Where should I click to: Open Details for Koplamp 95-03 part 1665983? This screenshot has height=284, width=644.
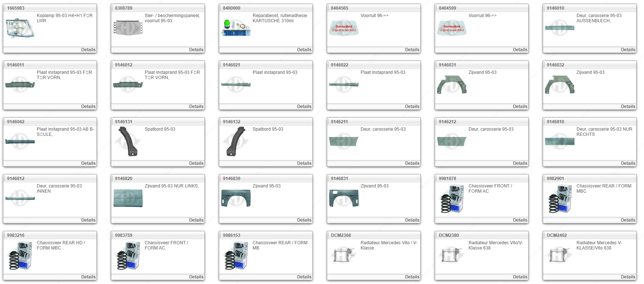click(x=88, y=50)
